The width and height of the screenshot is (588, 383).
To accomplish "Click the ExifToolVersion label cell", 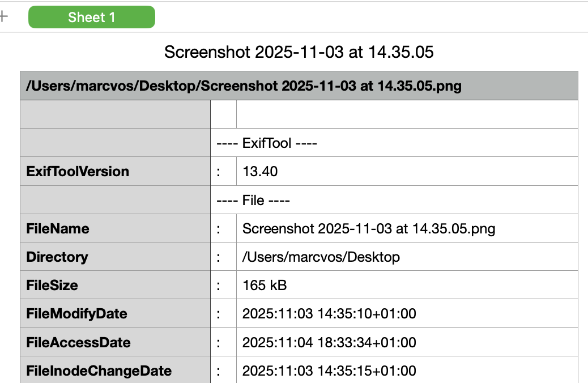I will [x=78, y=171].
